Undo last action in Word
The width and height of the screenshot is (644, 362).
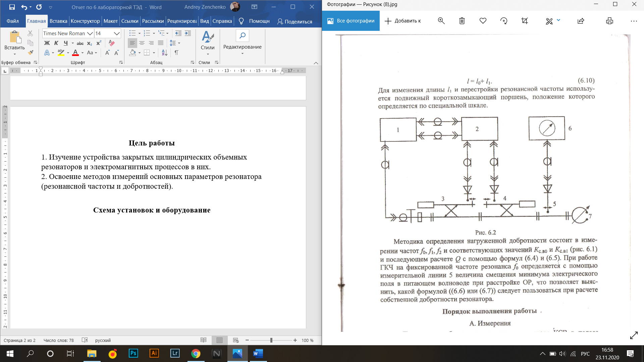point(24,7)
